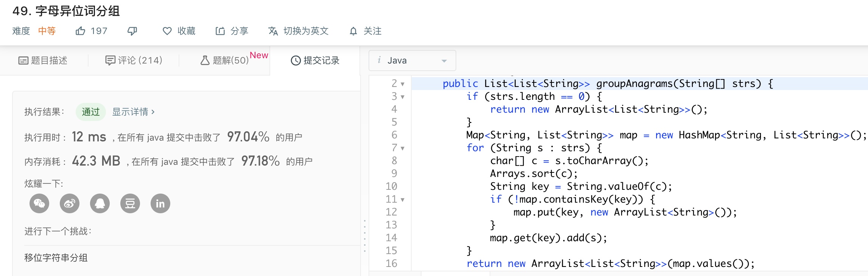The width and height of the screenshot is (868, 276).
Task: Click the 关注 bell icon
Action: tap(353, 31)
